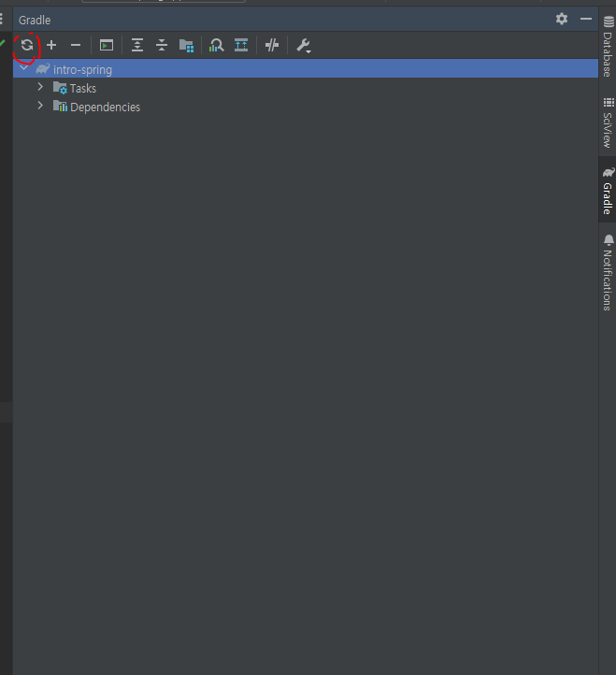Hide the Gradle tool window
This screenshot has width=616, height=675.
(586, 19)
